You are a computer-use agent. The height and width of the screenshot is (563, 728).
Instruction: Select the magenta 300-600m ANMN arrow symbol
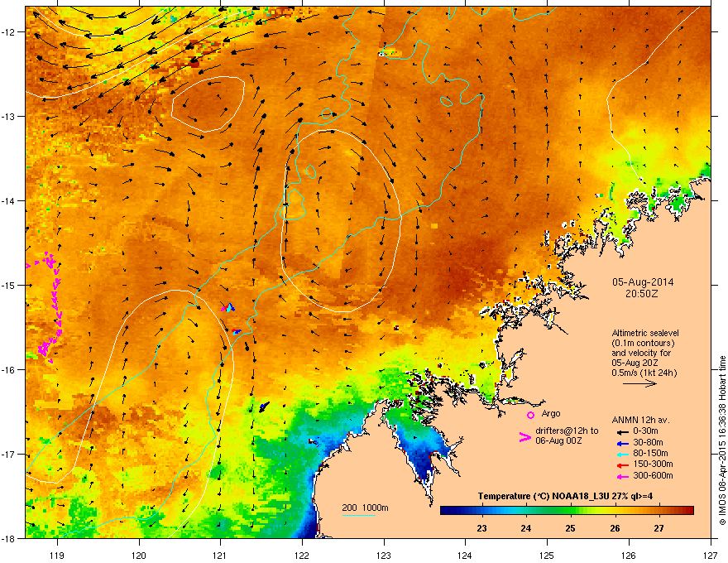click(x=623, y=476)
